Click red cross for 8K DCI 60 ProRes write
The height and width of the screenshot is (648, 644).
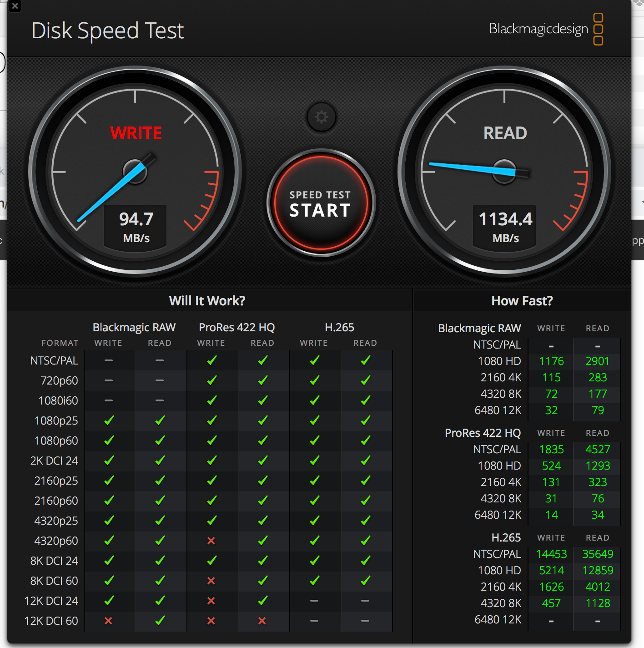[211, 581]
